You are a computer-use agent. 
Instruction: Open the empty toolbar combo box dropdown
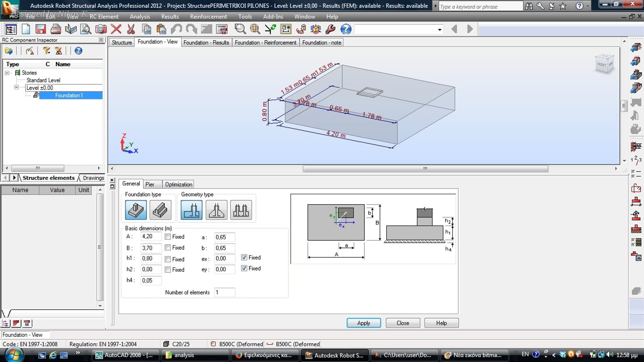[x=439, y=29]
